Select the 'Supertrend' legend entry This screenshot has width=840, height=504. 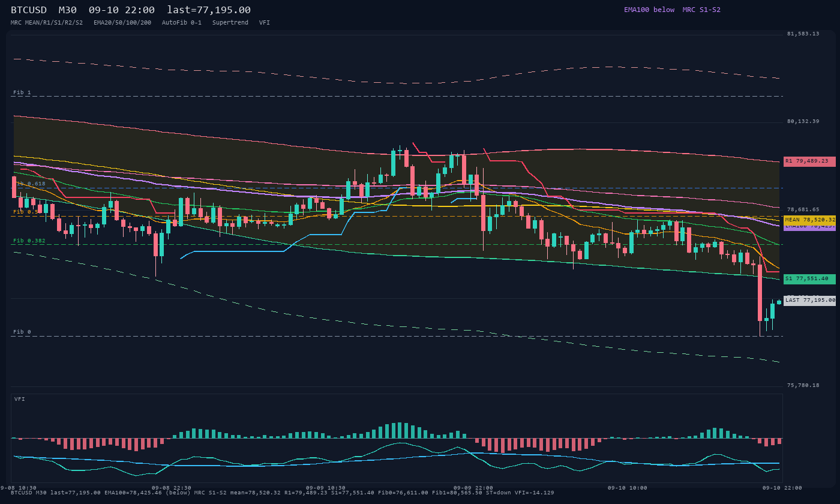230,23
